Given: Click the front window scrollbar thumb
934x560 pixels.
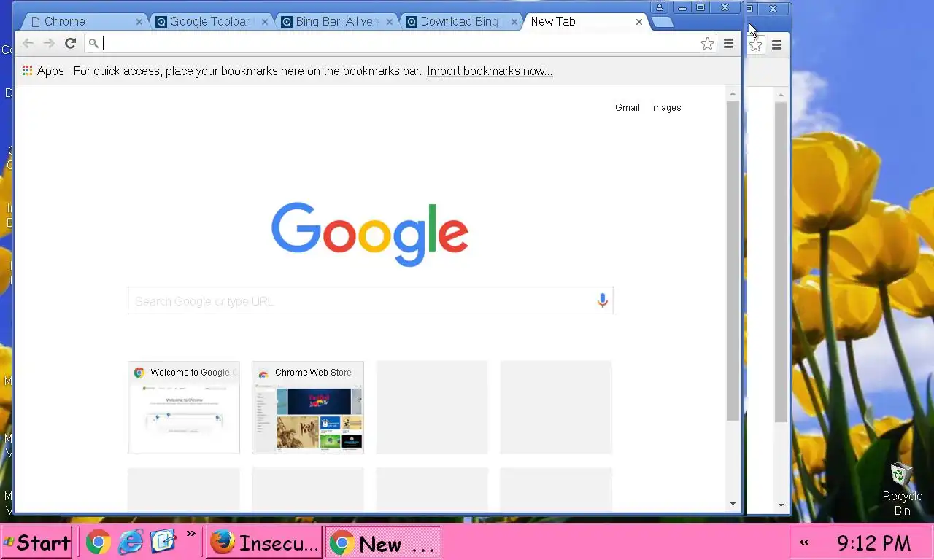Looking at the screenshot, I should pyautogui.click(x=733, y=260).
